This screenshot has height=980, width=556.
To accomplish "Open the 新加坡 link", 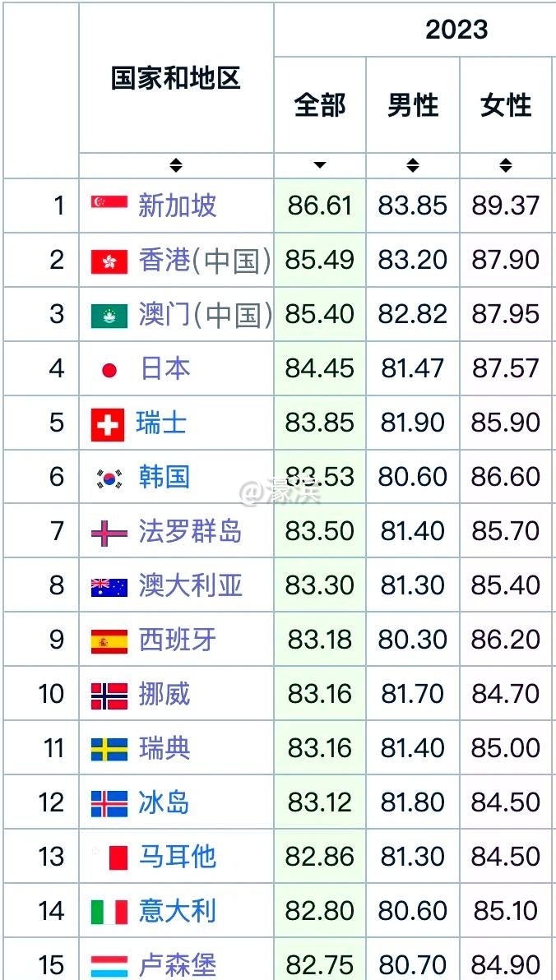I will click(178, 205).
